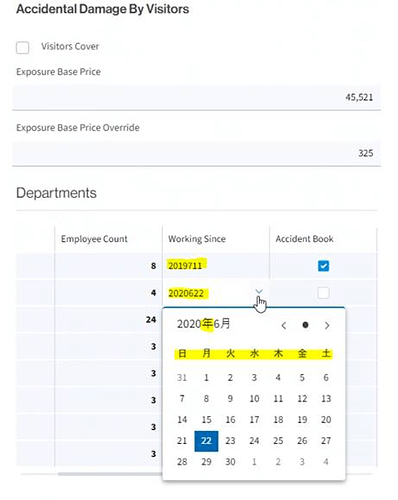Choose day 30 in calendar
The image size is (398, 500).
230,462
